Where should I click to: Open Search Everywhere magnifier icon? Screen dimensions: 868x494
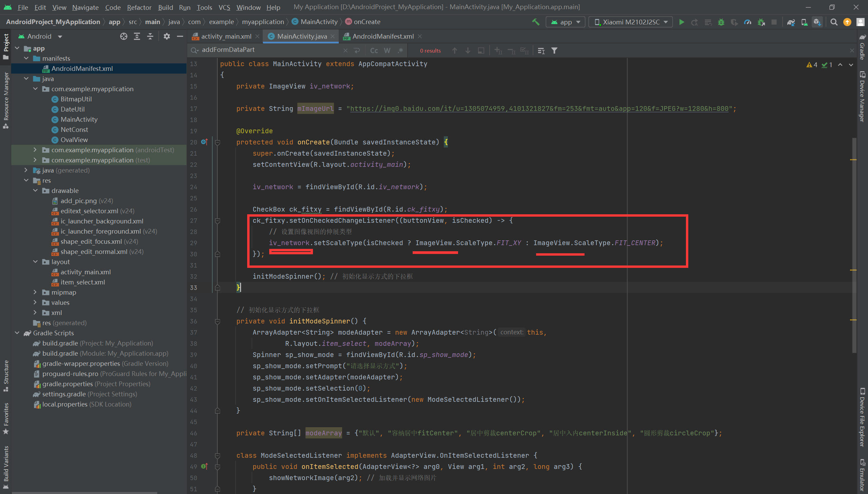834,22
